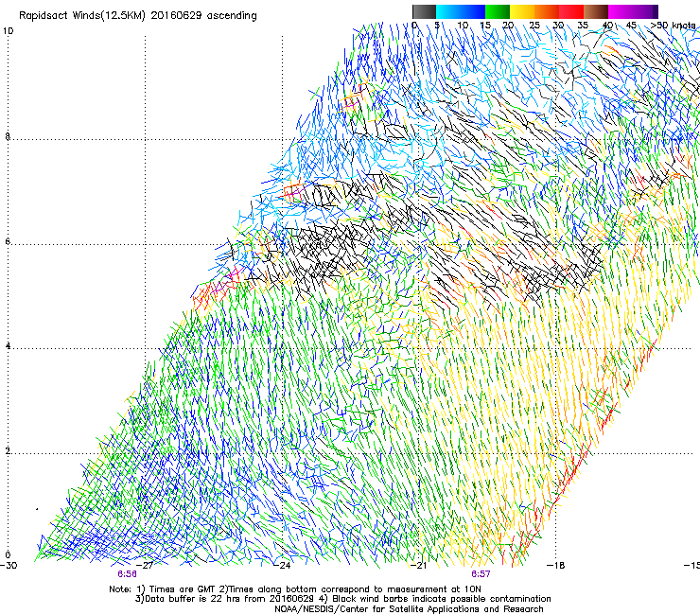Select the yellow 20-25 knots legend swatch
Screen dimensions: 700x615
click(x=522, y=11)
